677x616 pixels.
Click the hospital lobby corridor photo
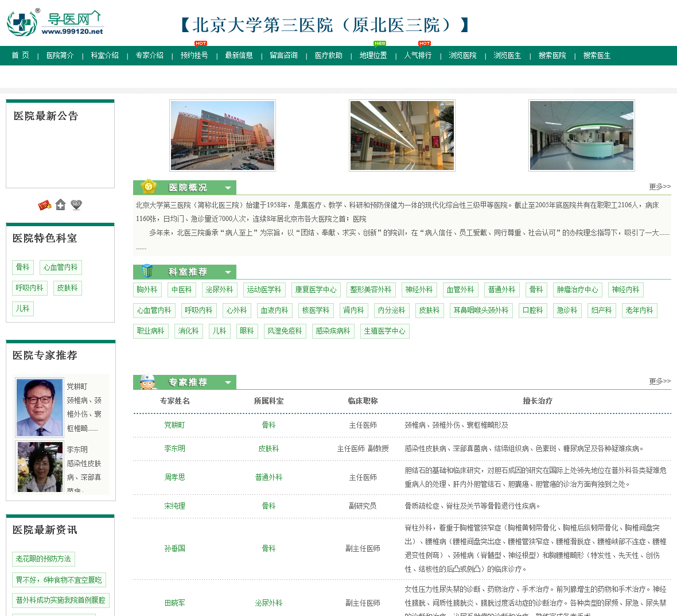coord(402,135)
